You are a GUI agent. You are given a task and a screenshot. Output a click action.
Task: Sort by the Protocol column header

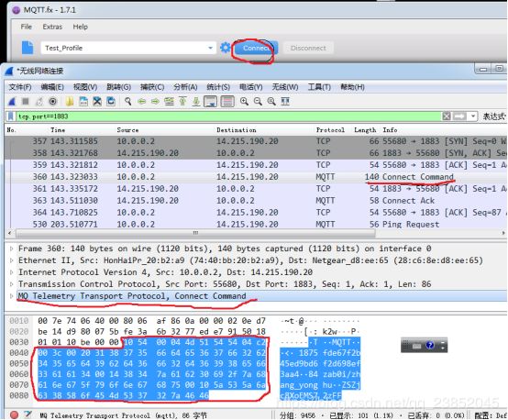tap(330, 129)
